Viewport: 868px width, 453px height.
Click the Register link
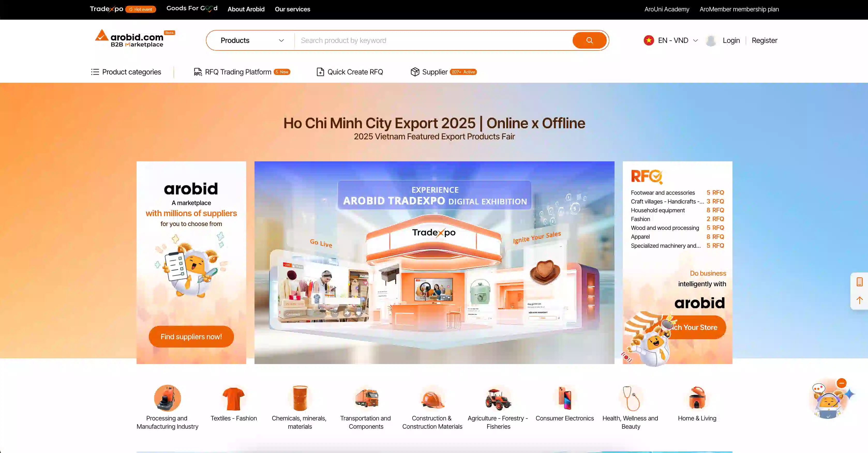click(764, 40)
